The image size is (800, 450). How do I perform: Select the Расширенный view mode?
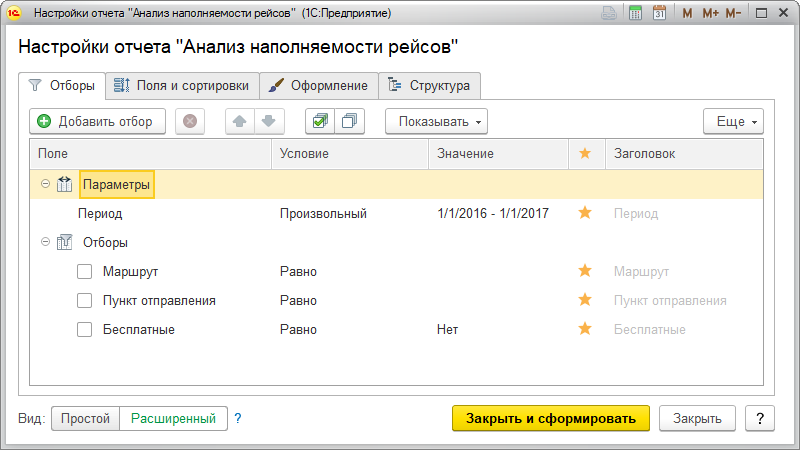coord(173,418)
